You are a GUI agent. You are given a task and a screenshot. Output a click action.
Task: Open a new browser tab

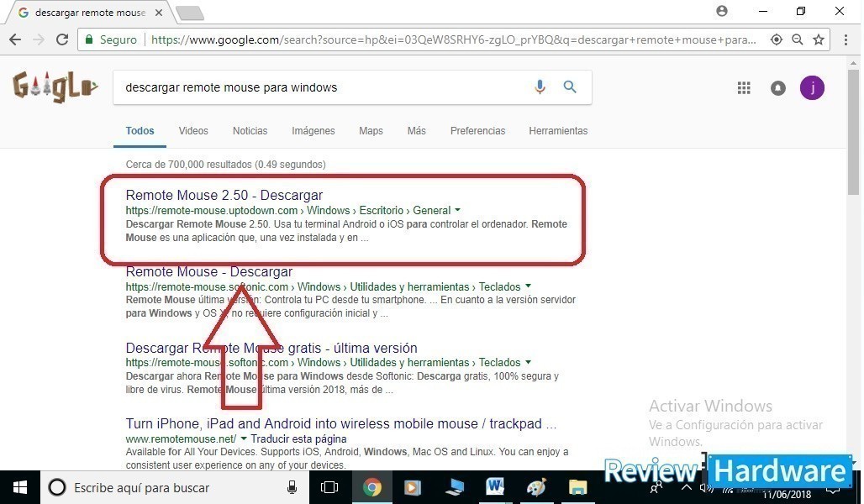pos(190,13)
